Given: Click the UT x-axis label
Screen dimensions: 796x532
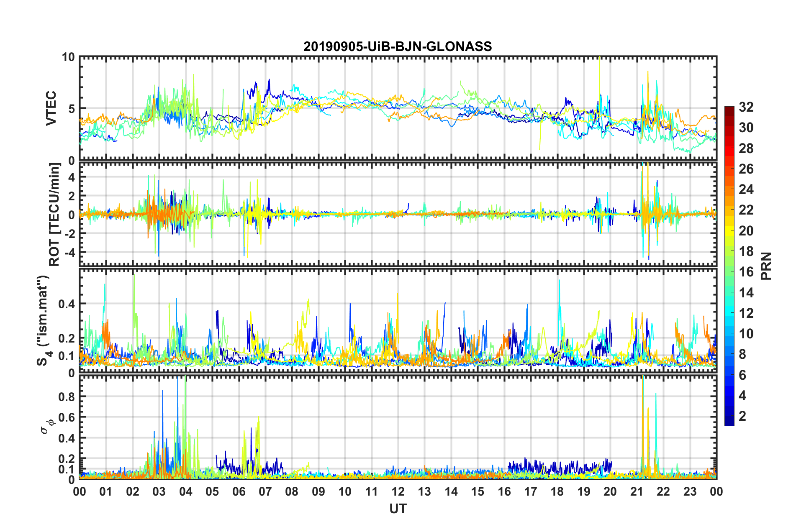Looking at the screenshot, I should click(398, 508).
